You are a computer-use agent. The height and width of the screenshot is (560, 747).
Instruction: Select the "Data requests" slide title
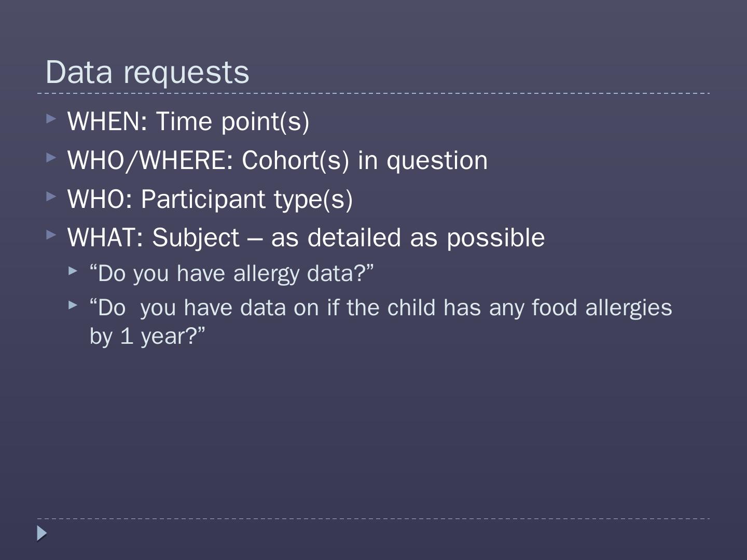147,72
